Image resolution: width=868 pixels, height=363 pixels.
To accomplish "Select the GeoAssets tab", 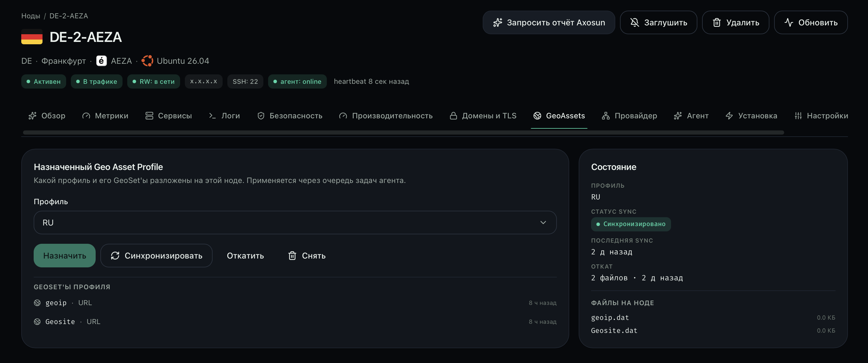I will [x=559, y=116].
